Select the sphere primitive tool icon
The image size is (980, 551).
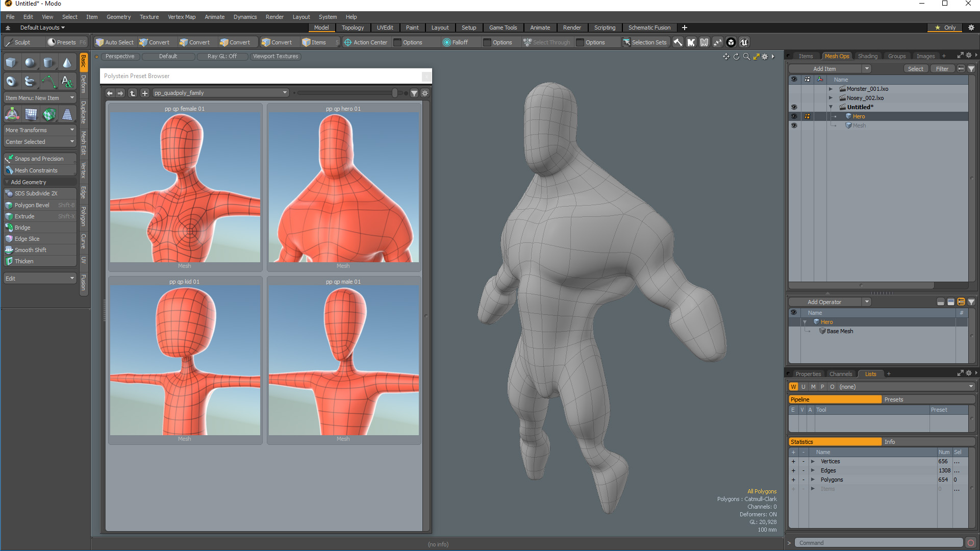pyautogui.click(x=30, y=63)
